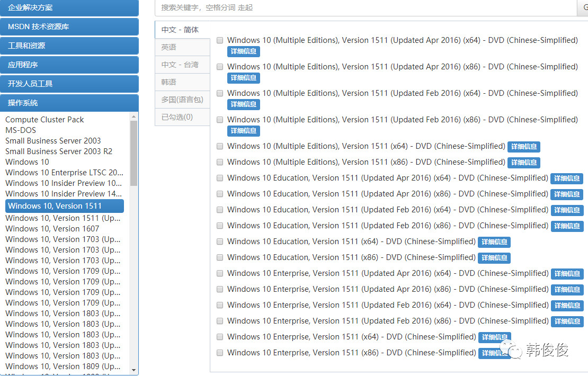Open the 已勾选(0) tab
The height and width of the screenshot is (376, 588).
182,118
